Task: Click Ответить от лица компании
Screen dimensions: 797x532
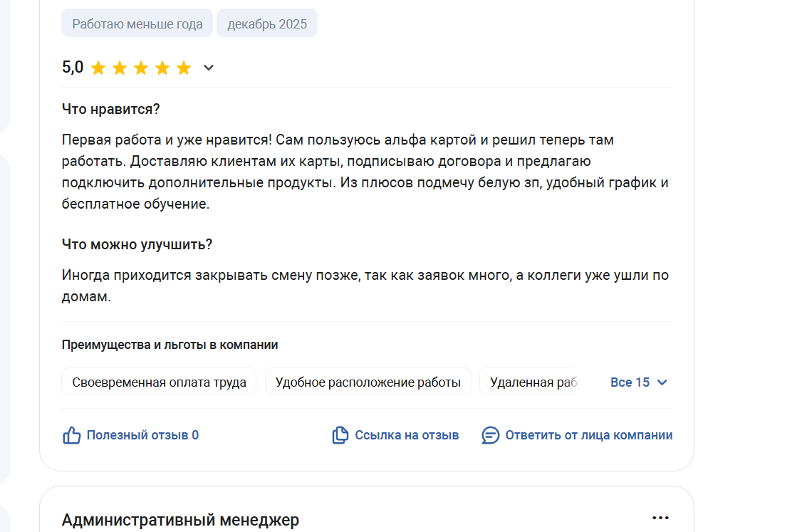Action: [x=588, y=435]
